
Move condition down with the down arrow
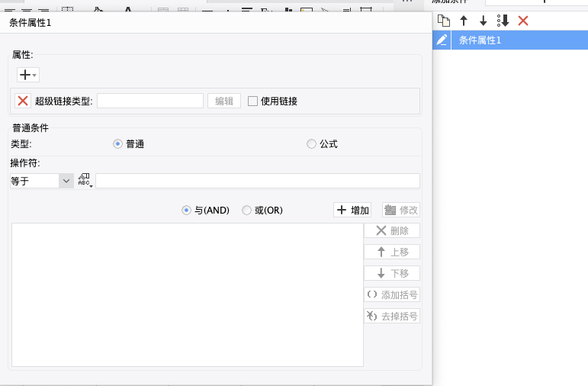point(484,21)
